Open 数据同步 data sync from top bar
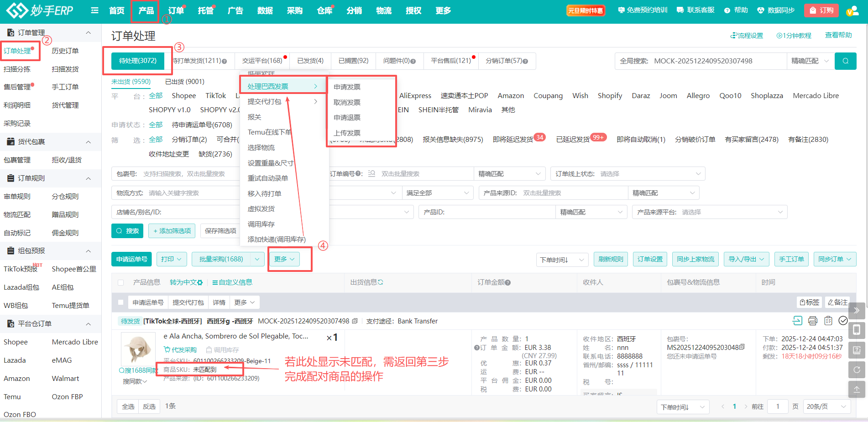The height and width of the screenshot is (422, 868). click(x=776, y=9)
